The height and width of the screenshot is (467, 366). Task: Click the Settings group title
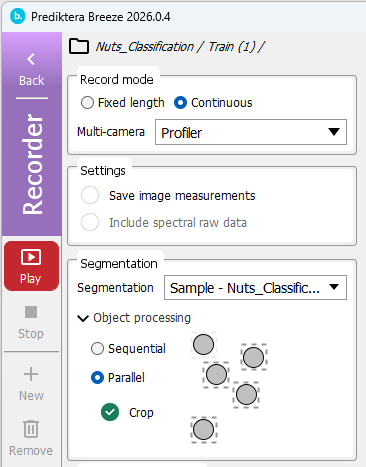[103, 171]
